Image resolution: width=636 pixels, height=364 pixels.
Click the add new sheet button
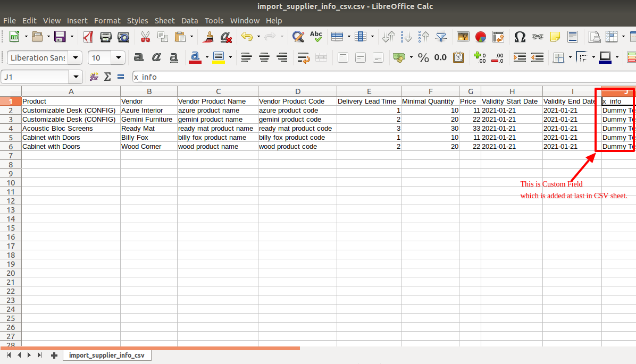click(x=54, y=355)
